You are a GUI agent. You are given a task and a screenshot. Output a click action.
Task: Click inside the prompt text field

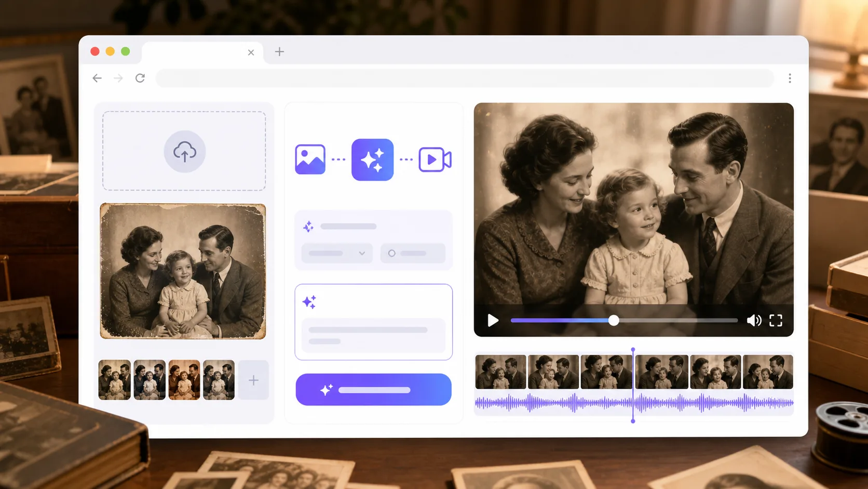373,335
